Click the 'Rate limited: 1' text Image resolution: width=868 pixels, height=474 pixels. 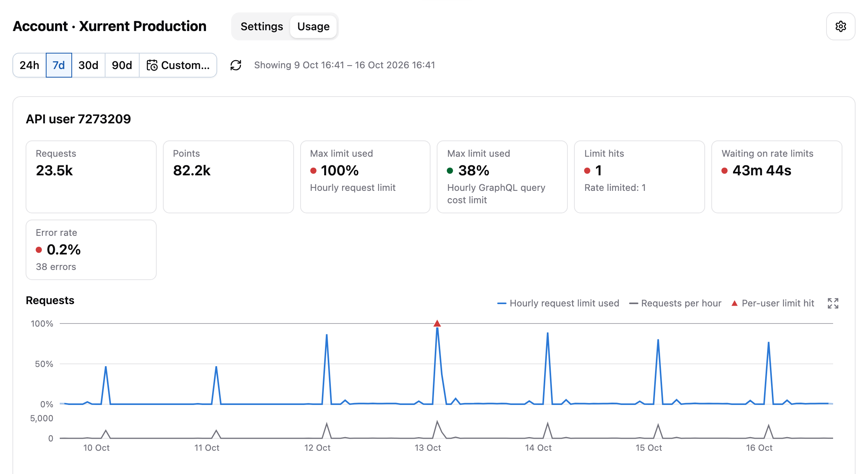[615, 188]
